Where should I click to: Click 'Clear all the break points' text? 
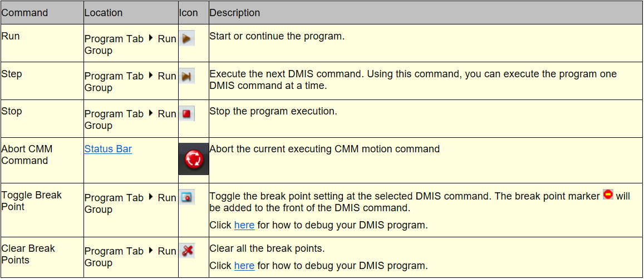coord(267,248)
